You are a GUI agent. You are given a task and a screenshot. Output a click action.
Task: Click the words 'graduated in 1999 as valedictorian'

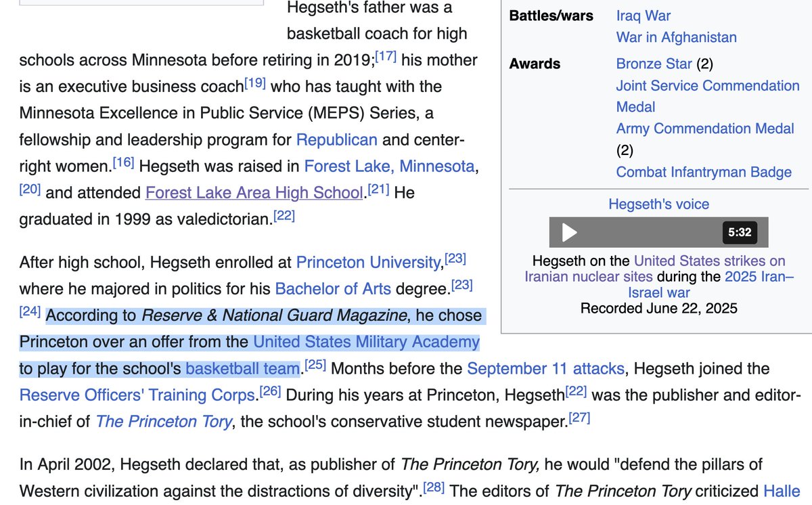145,219
